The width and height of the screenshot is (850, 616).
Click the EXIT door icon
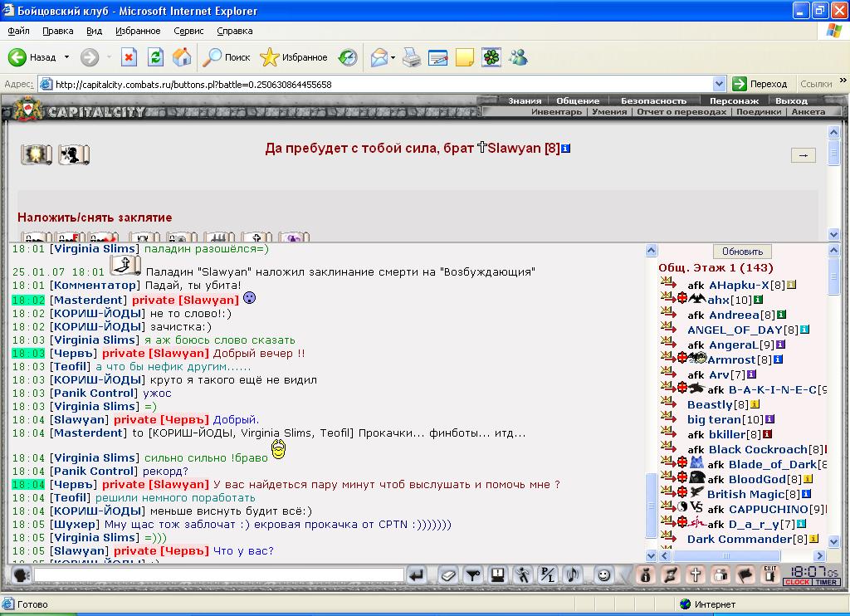[x=769, y=574]
